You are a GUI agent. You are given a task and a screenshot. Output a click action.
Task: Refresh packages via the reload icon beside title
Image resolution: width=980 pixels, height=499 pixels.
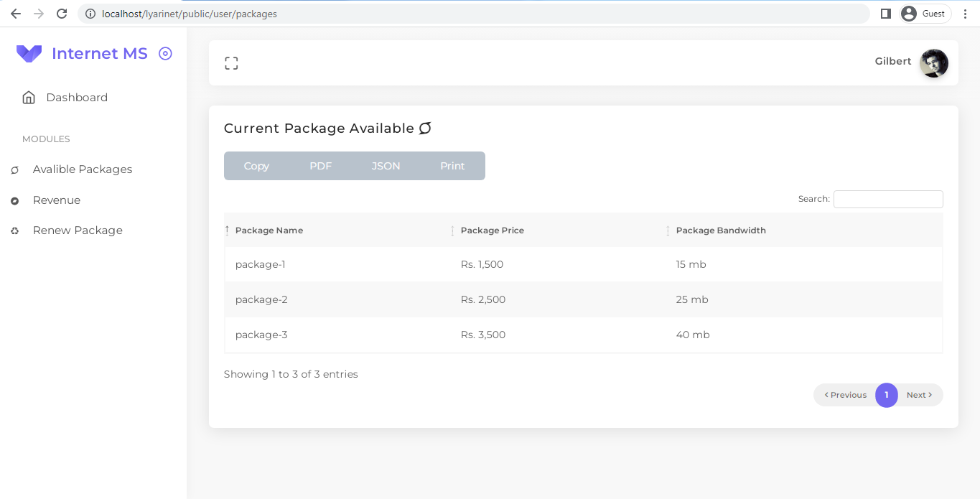[x=425, y=128]
